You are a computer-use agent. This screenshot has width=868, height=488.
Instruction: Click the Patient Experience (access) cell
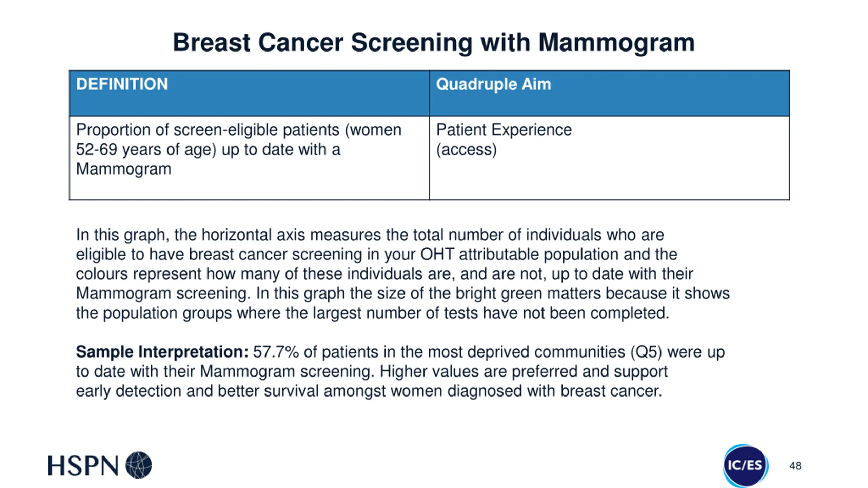tap(609, 158)
